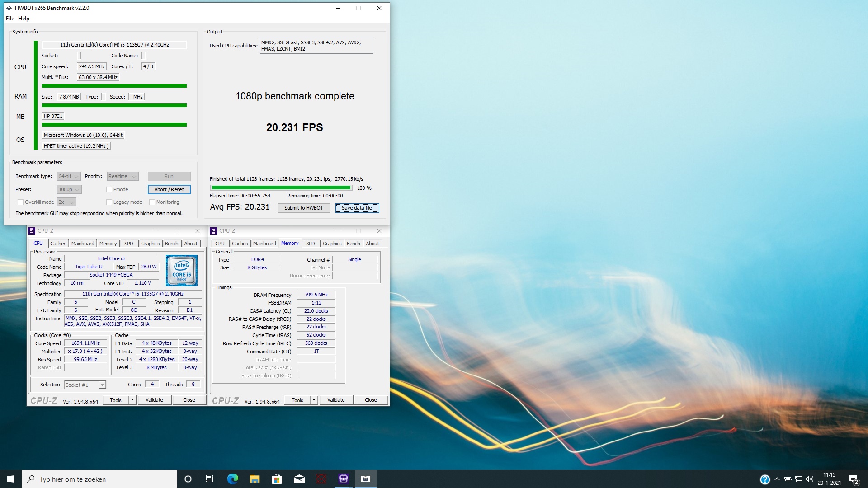
Task: Click the right CPU-Z window title icon
Action: [x=213, y=231]
